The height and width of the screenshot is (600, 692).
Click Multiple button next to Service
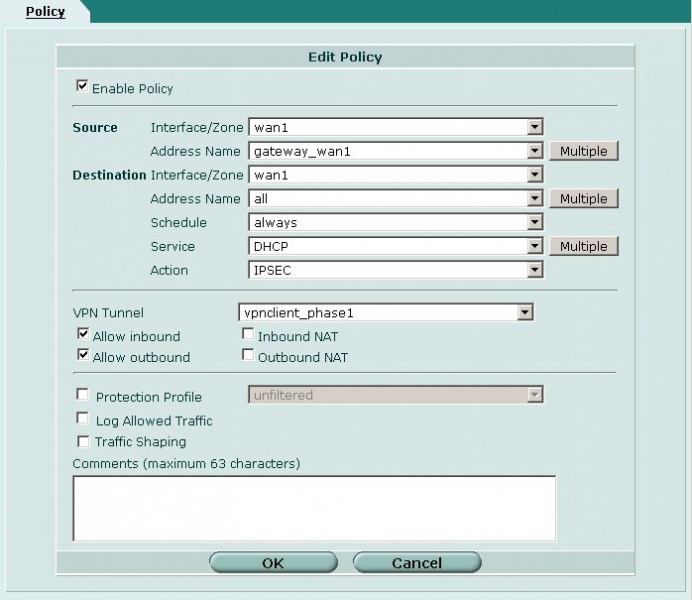[583, 246]
